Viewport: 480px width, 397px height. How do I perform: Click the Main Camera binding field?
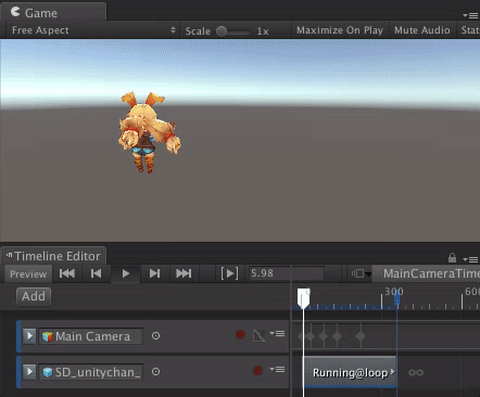click(90, 336)
